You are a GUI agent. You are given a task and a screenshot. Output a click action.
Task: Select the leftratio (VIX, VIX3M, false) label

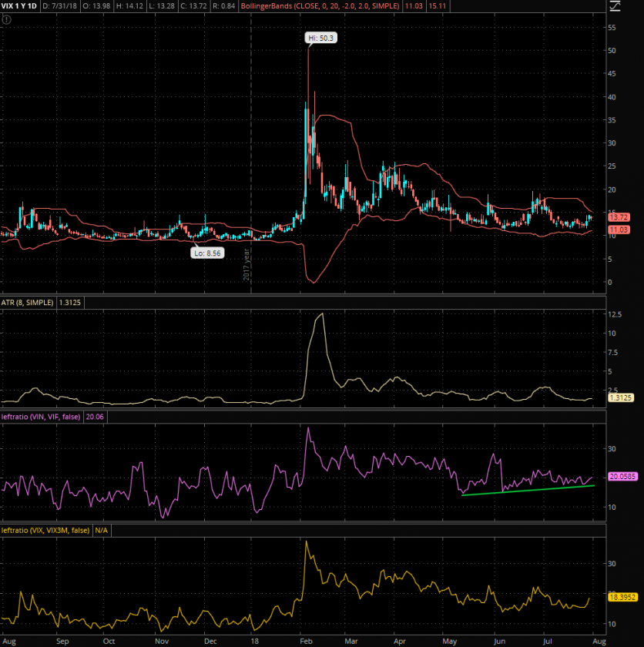(45, 531)
